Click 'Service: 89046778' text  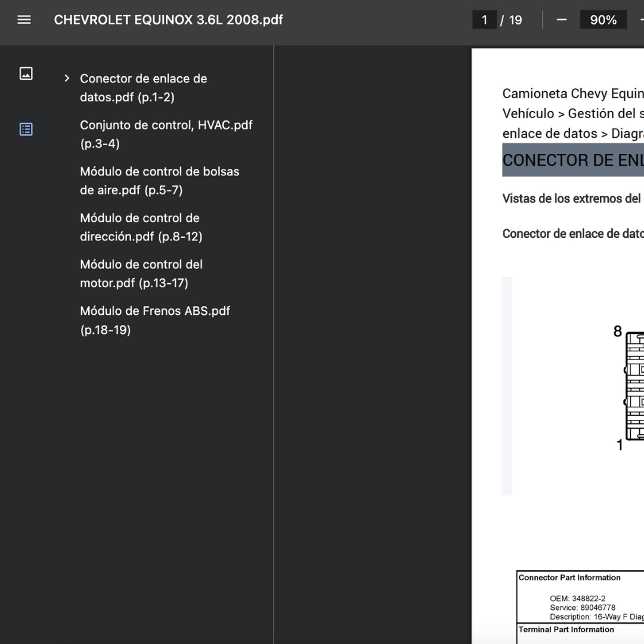pyautogui.click(x=583, y=608)
